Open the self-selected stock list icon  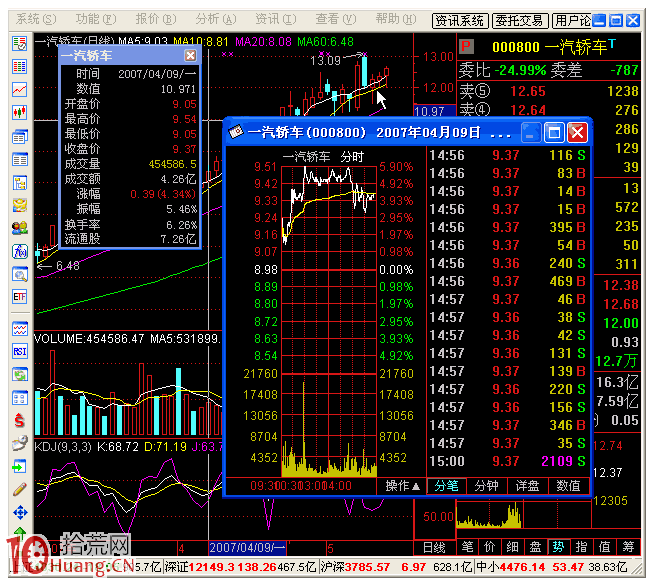click(x=20, y=43)
